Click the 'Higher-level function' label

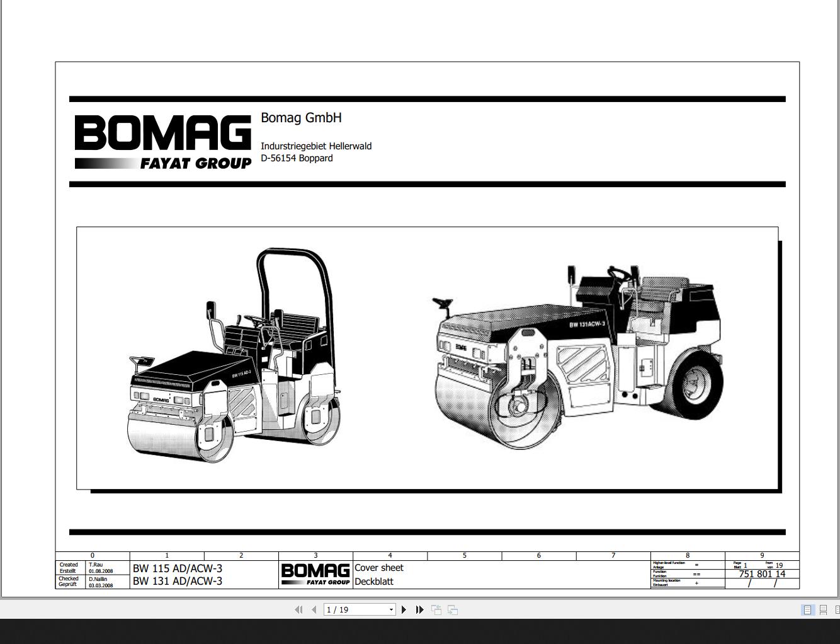click(x=669, y=563)
